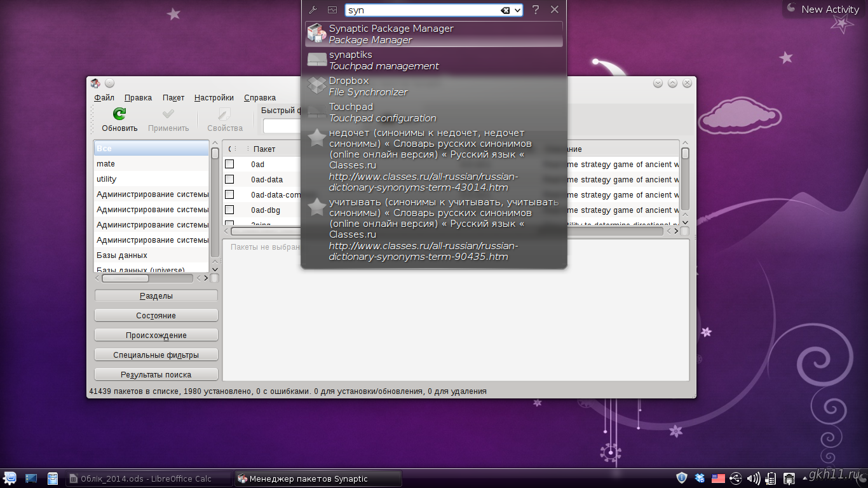Image resolution: width=868 pixels, height=488 pixels.
Task: Click the KRunner help question mark
Action: pyautogui.click(x=536, y=10)
